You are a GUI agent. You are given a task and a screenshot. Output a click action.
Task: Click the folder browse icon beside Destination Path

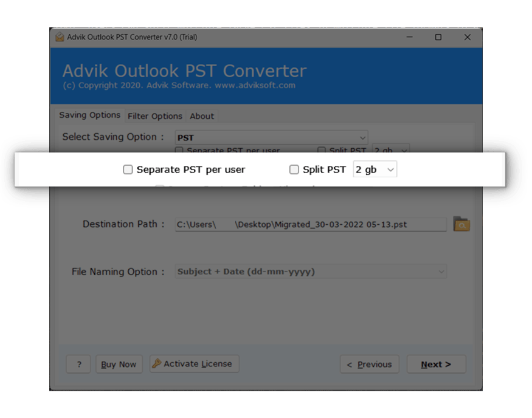click(461, 224)
